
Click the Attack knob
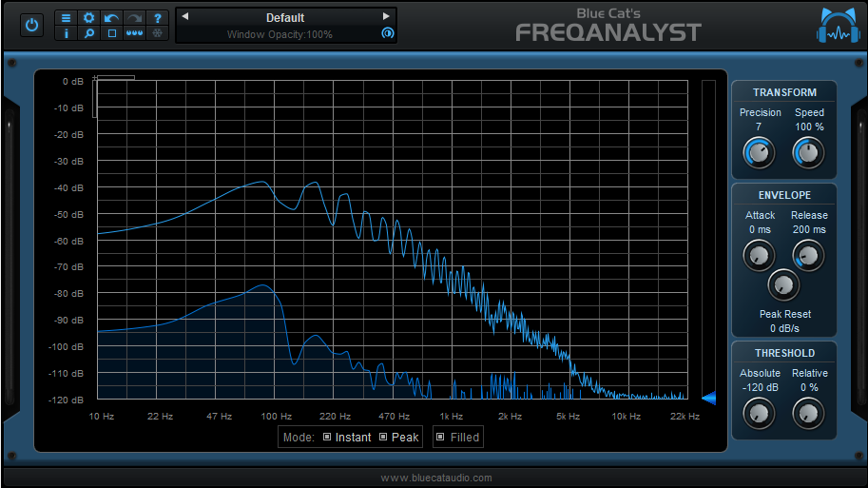pyautogui.click(x=759, y=255)
